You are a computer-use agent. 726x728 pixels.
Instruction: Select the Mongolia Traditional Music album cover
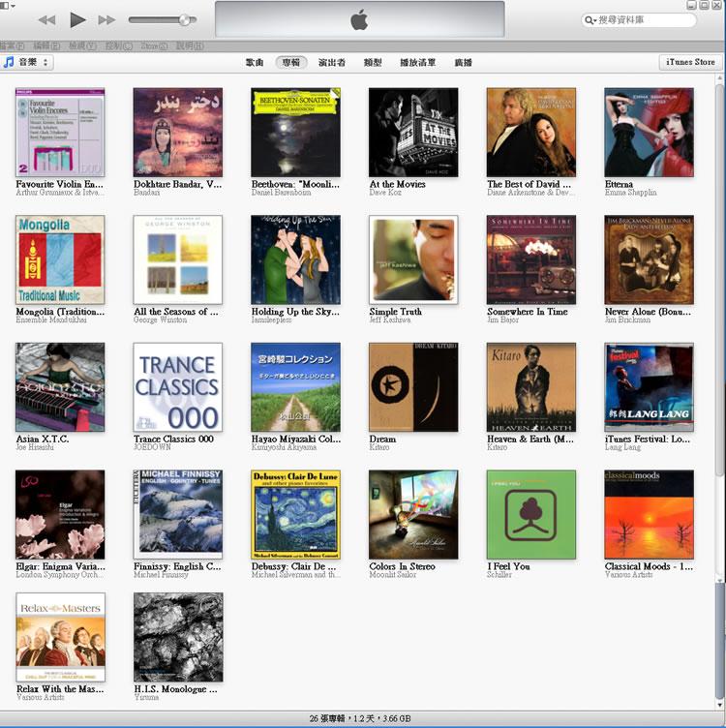point(60,259)
